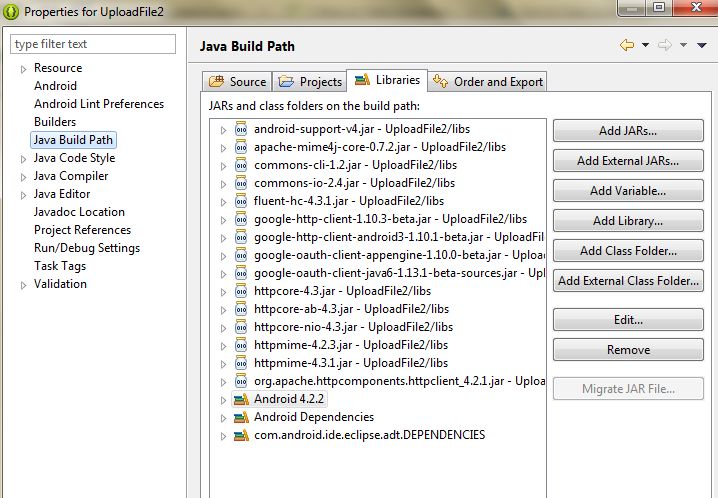Click the jar icon for httpcore-4.3.jar
Image resolution: width=718 pixels, height=498 pixels.
point(241,291)
